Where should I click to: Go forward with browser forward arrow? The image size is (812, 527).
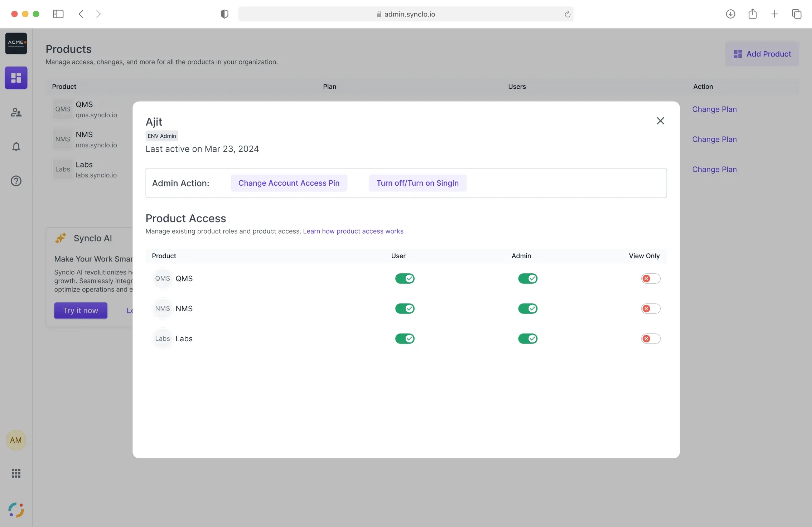[98, 14]
